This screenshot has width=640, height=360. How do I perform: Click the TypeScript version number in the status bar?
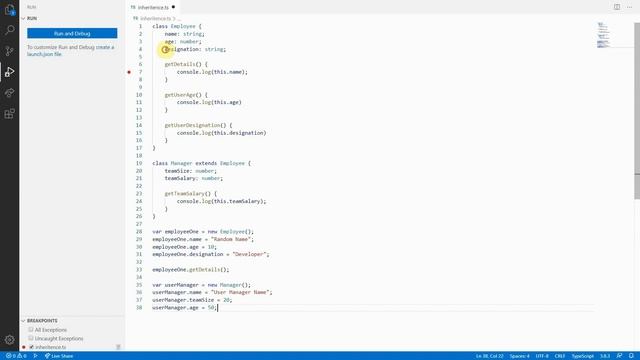coord(604,356)
